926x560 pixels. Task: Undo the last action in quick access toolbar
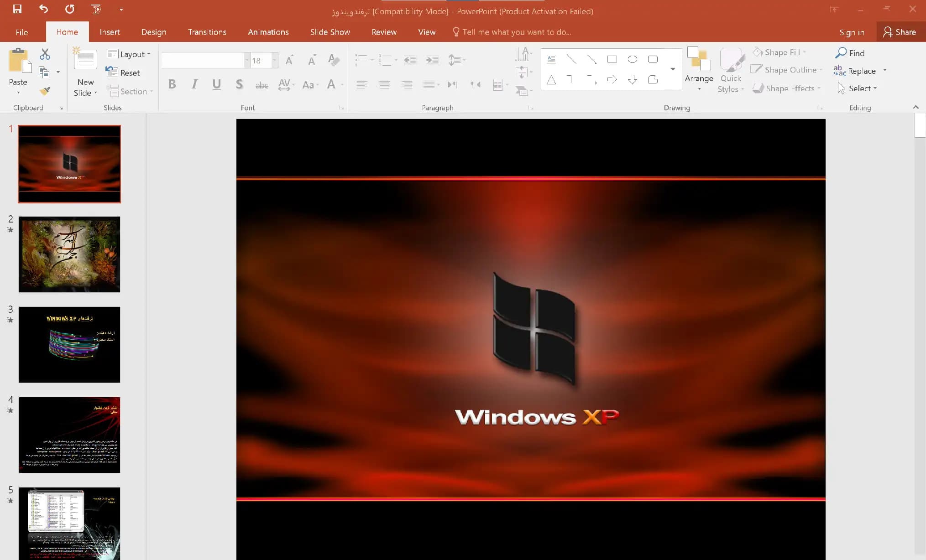[x=43, y=9]
